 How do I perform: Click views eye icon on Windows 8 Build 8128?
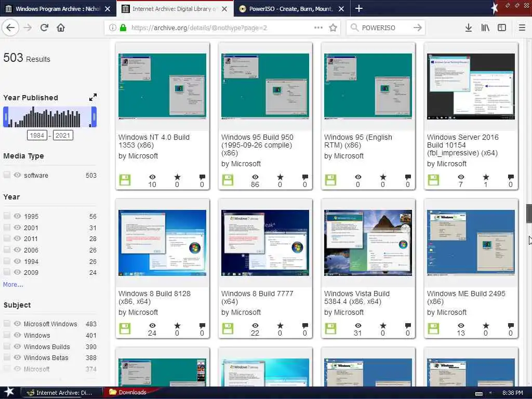pos(152,326)
